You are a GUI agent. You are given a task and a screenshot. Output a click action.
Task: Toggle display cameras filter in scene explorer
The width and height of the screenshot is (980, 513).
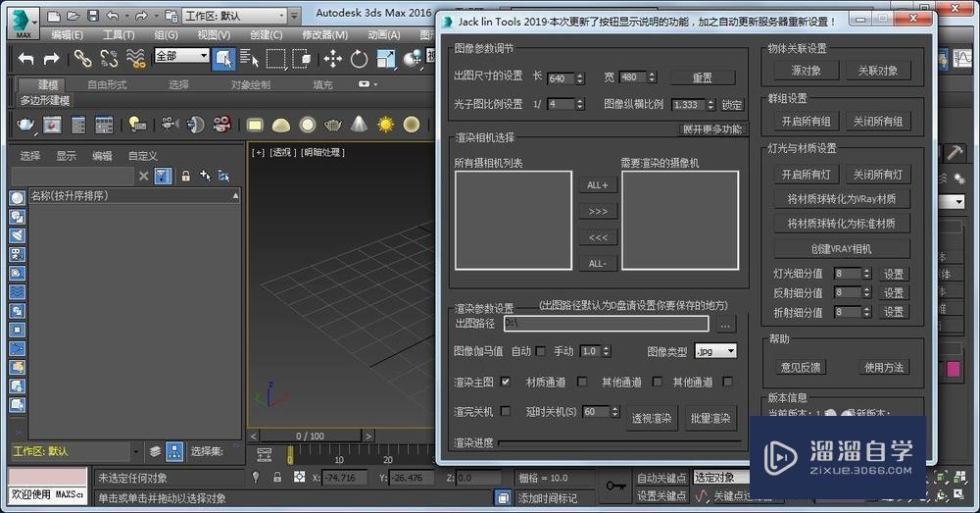tap(17, 254)
